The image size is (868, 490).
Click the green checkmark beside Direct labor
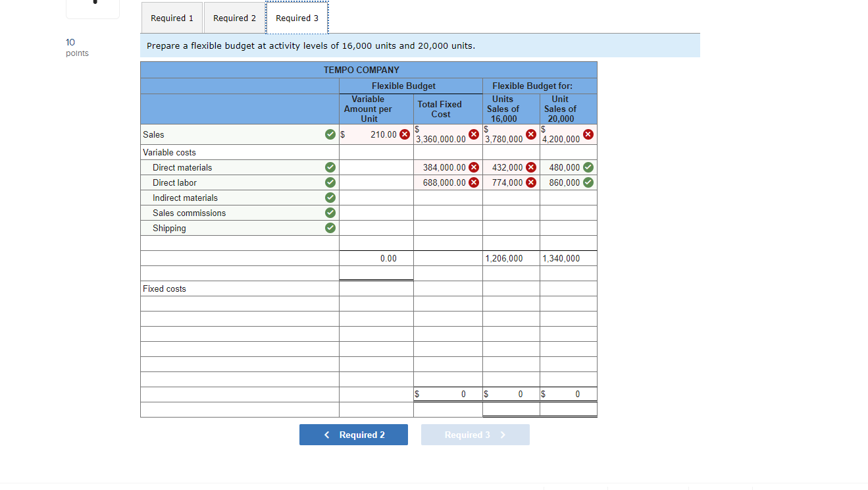[x=330, y=182]
